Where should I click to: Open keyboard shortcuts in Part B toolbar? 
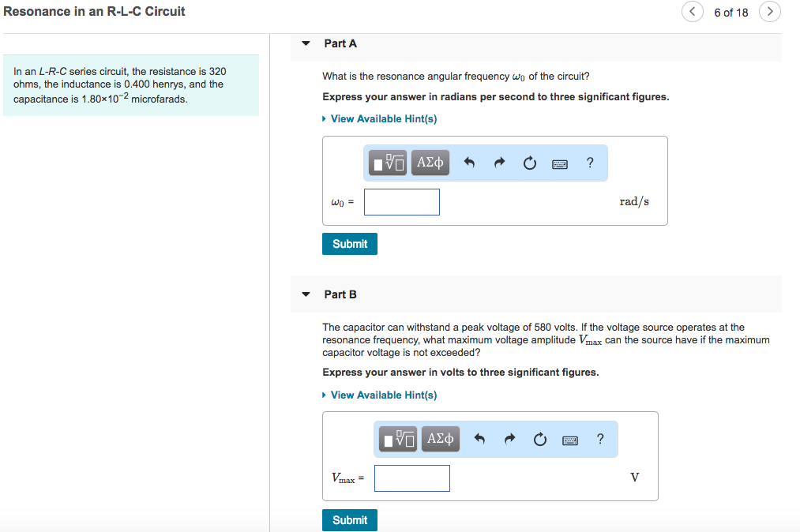(x=570, y=440)
